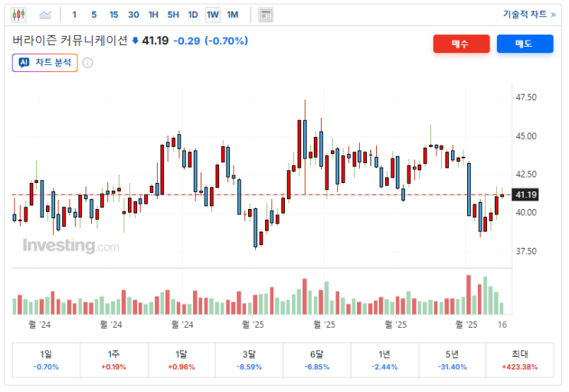The width and height of the screenshot is (569, 392).
Task: Select the 1D interval
Action: tap(193, 15)
